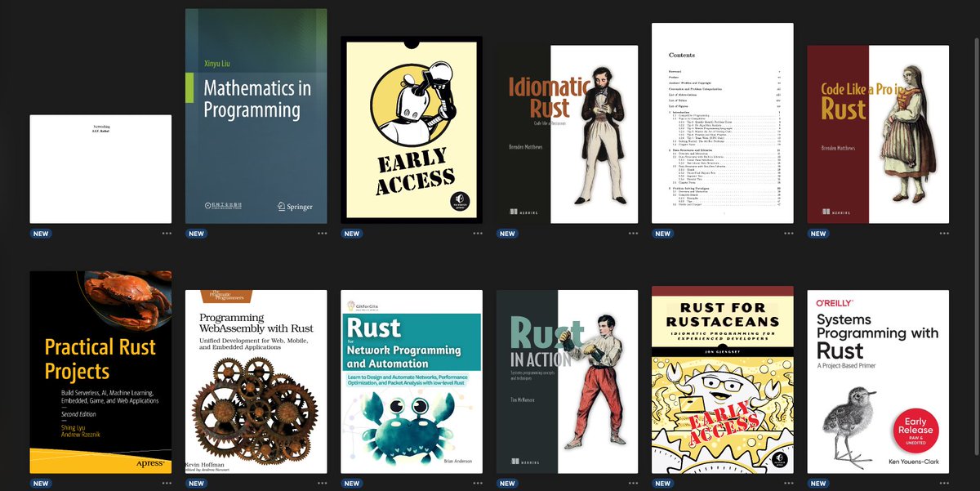Open more options under Idiomatic Rust
The image size is (980, 491).
pos(633,234)
